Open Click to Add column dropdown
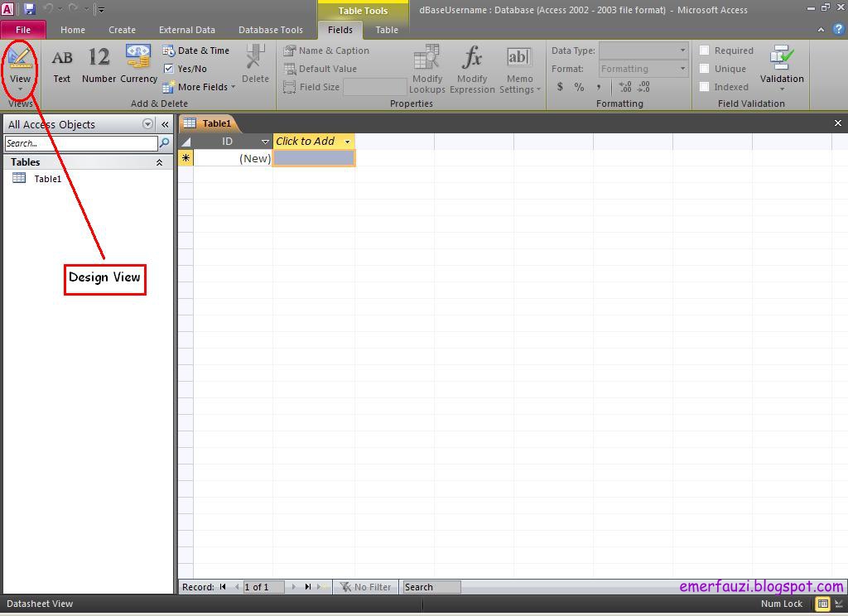This screenshot has width=848, height=616. pos(347,142)
